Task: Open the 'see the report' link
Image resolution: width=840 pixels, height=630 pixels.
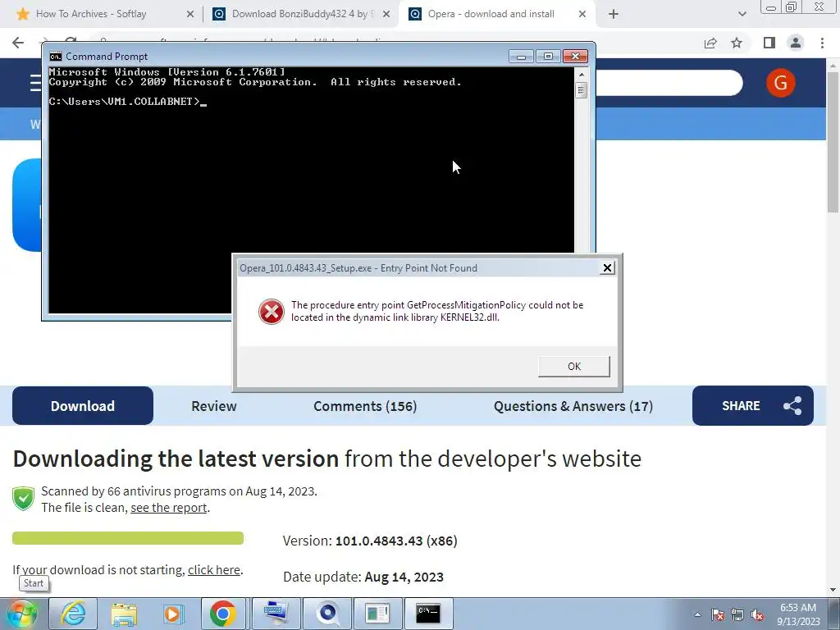Action: [169, 508]
